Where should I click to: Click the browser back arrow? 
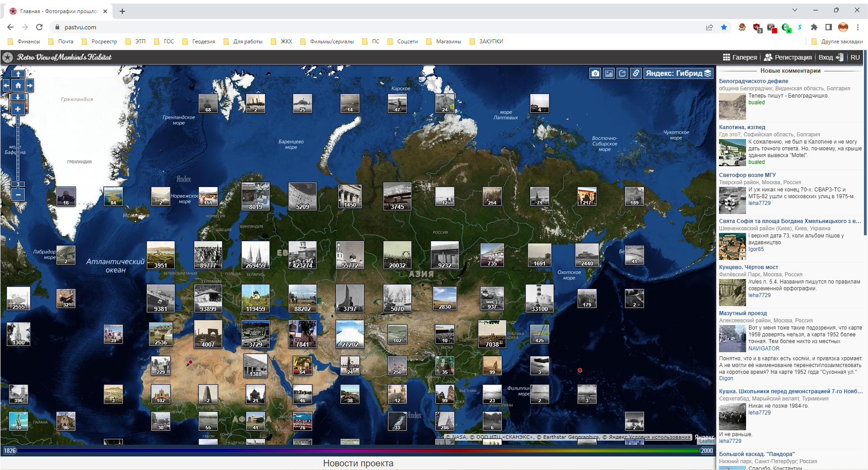10,27
